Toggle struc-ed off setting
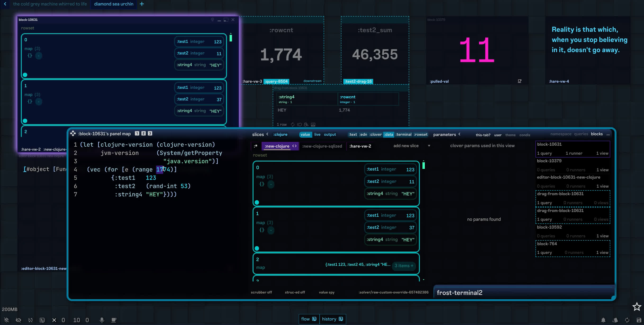The height and width of the screenshot is (325, 644). (295, 292)
